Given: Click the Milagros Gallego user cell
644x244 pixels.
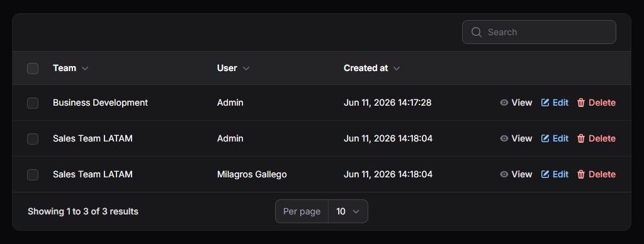Looking at the screenshot, I should coord(252,174).
